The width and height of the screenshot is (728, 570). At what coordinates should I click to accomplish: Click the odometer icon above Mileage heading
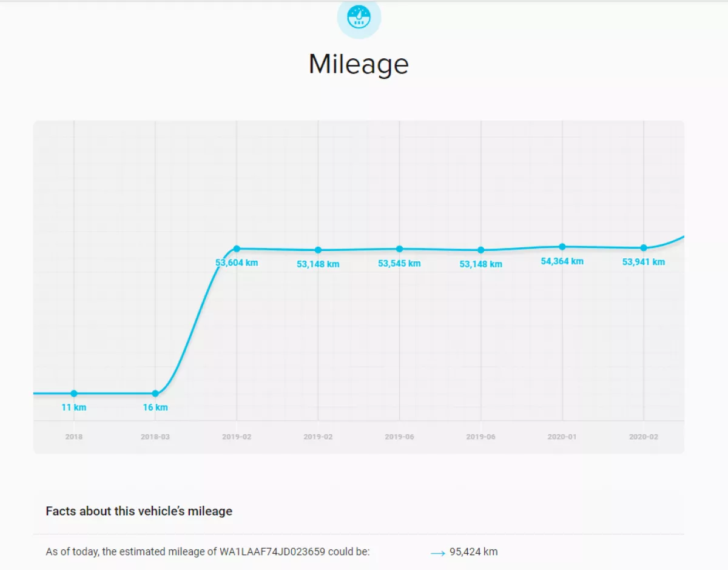359,17
